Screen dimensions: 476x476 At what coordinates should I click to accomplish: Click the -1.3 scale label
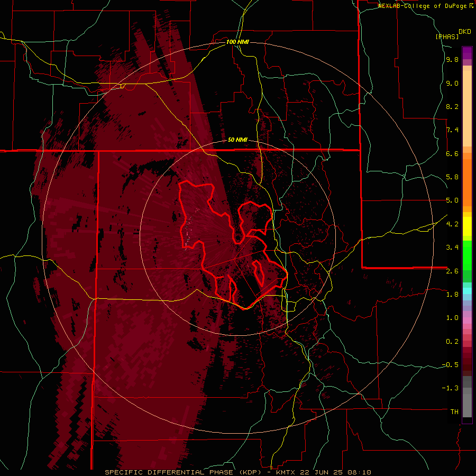(x=450, y=388)
